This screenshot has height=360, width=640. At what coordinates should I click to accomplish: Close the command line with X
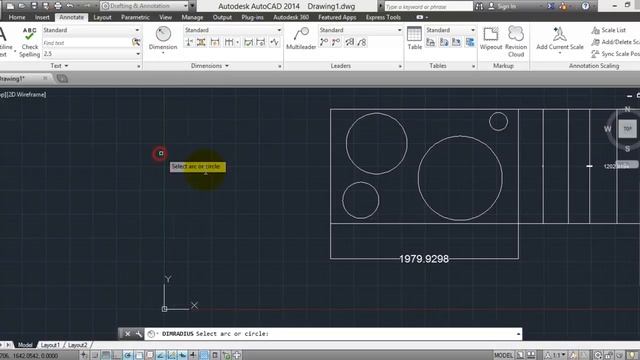pos(127,334)
